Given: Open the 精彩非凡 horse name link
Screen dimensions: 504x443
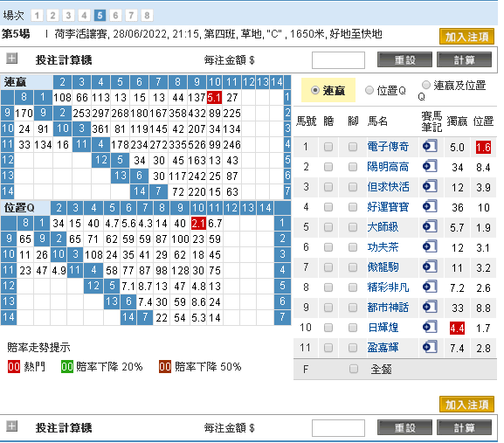Looking at the screenshot, I should pyautogui.click(x=388, y=287).
